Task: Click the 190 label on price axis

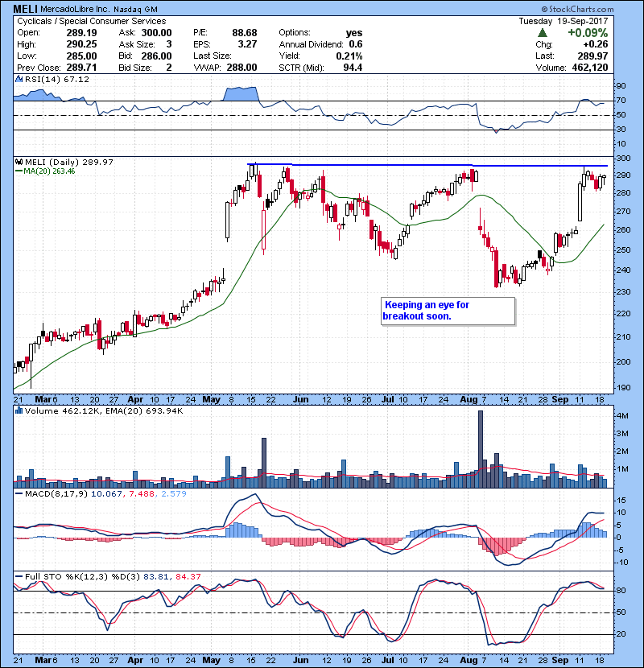Action: coord(624,388)
